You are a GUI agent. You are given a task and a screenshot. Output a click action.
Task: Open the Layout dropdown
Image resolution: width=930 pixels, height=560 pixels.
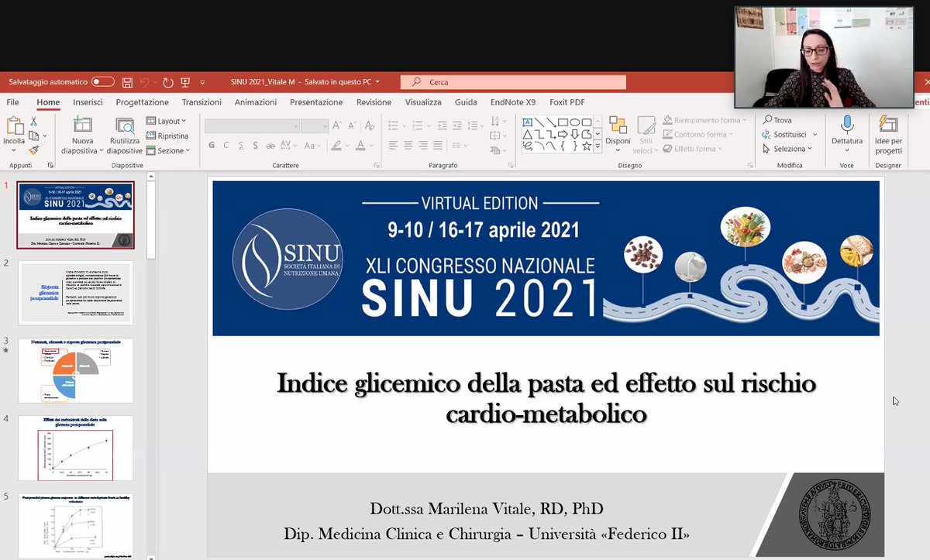point(166,122)
